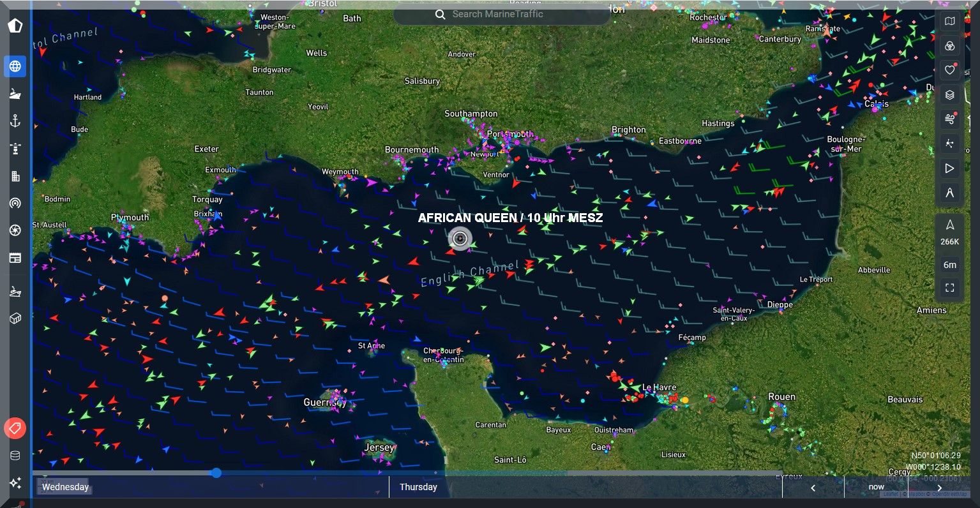The height and width of the screenshot is (508, 980).
Task: Toggle the map filters circles button
Action: click(x=949, y=46)
